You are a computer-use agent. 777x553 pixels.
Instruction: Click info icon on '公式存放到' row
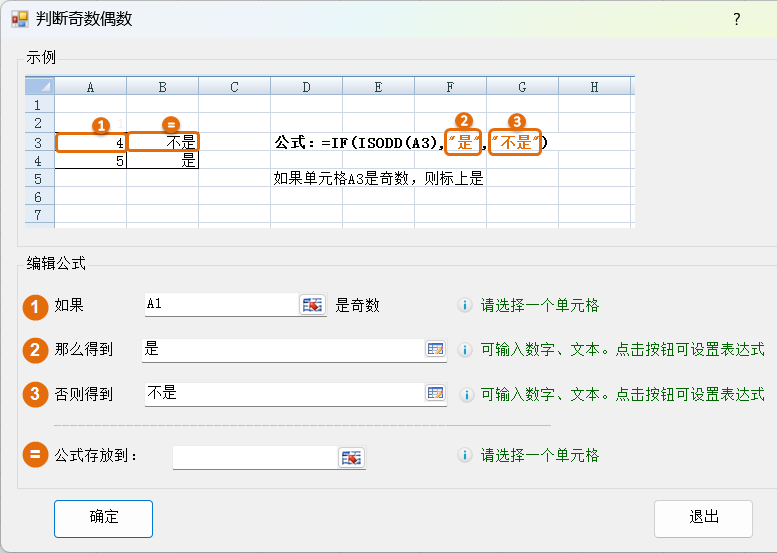click(464, 456)
